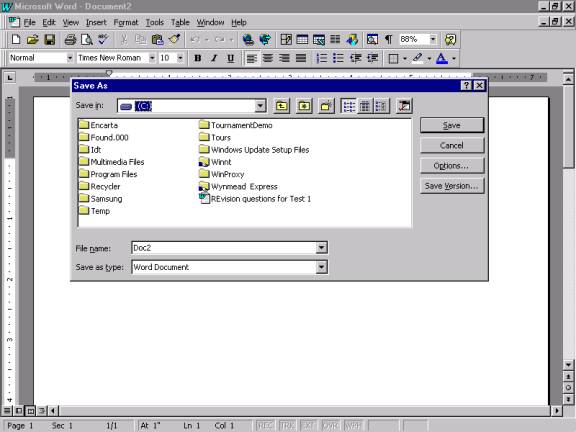
Task: Expand the Save as type dropdown
Action: click(321, 267)
